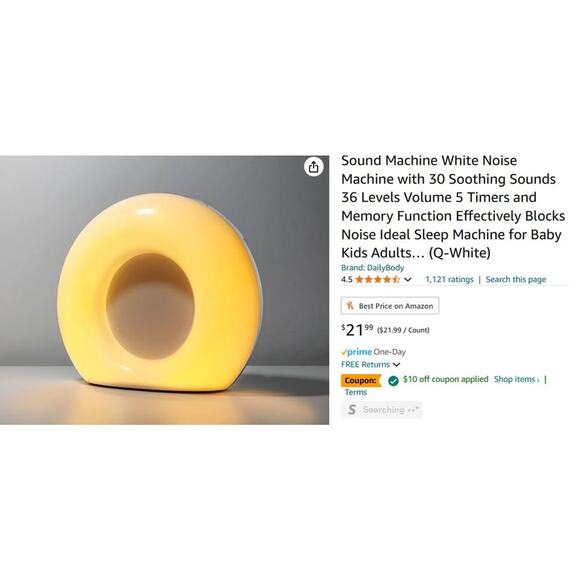Click the Searching status button
Screen dimensions: 580x580
(381, 409)
